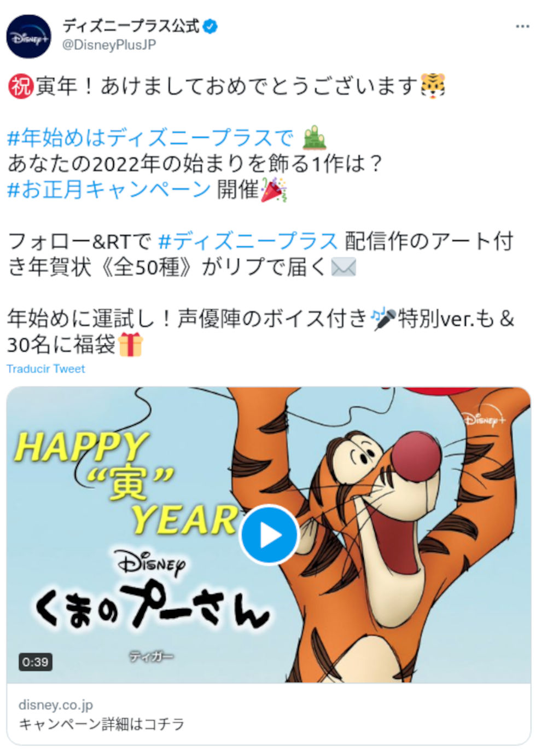Click the 0:39 video duration badge
Image resolution: width=547 pixels, height=756 pixels.
36,662
